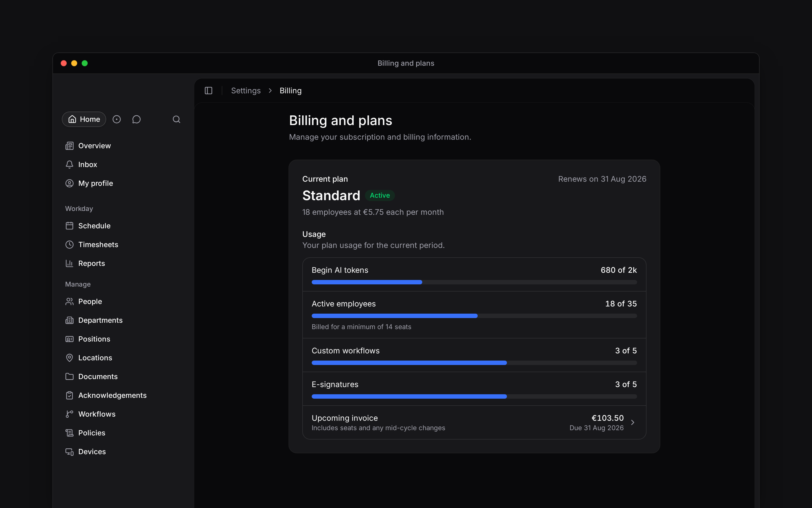Screen dimensions: 812x508
Task: Open the Upcoming invoice row
Action: pyautogui.click(x=474, y=422)
